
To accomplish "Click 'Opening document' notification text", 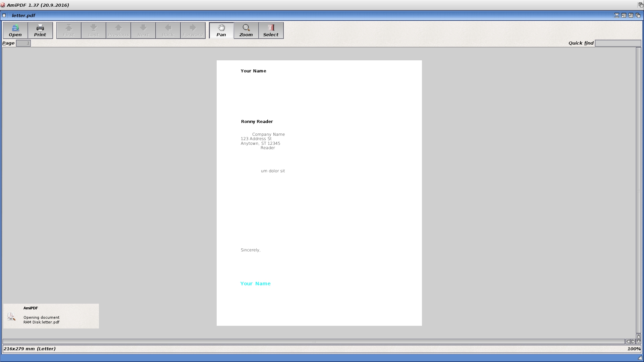I will click(x=41, y=317).
